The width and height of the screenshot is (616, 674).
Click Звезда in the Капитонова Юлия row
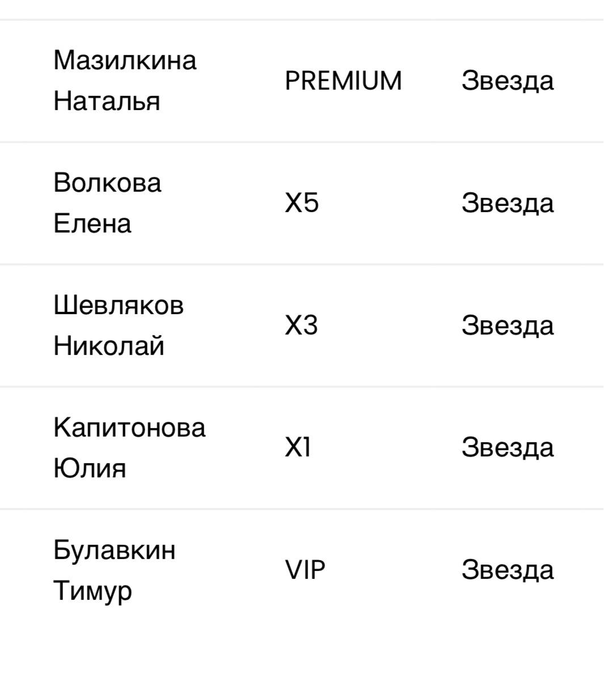507,448
